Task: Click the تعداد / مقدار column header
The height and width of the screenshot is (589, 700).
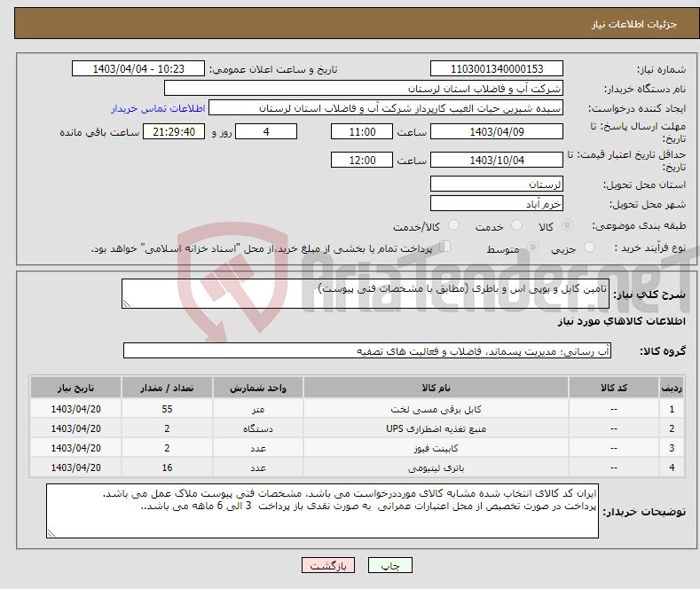Action: [167, 388]
